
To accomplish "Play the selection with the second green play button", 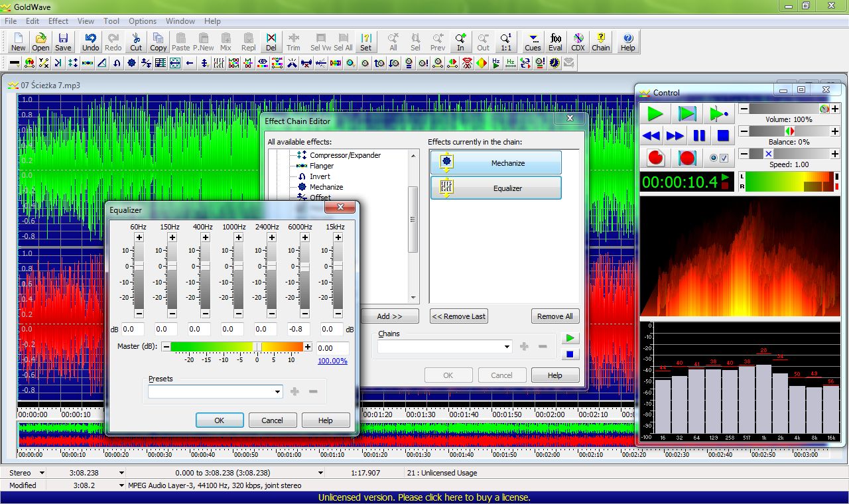I will click(686, 113).
